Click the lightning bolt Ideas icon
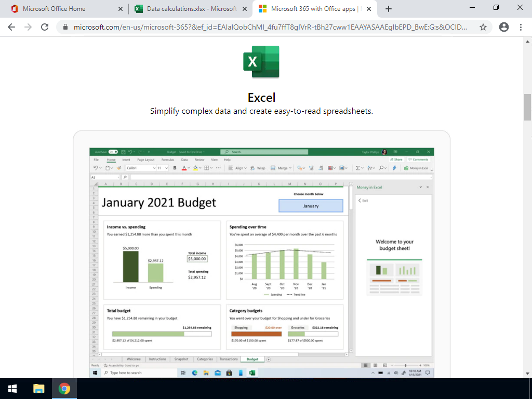532x399 pixels. 394,168
